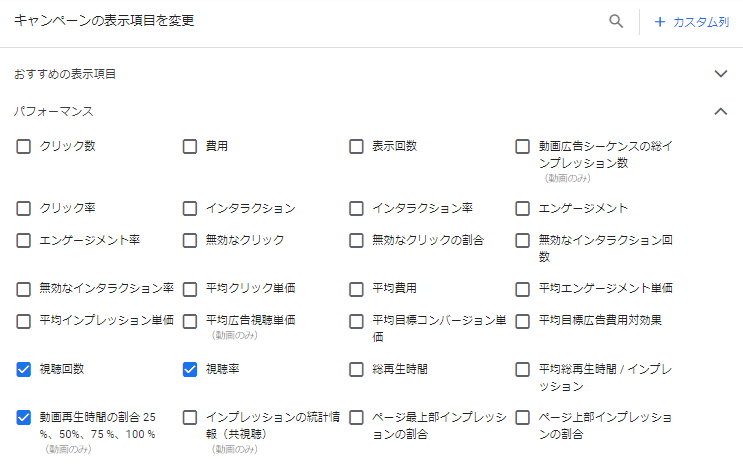The height and width of the screenshot is (471, 743).
Task: Click the パフォーマンス section title
Action: (x=54, y=111)
